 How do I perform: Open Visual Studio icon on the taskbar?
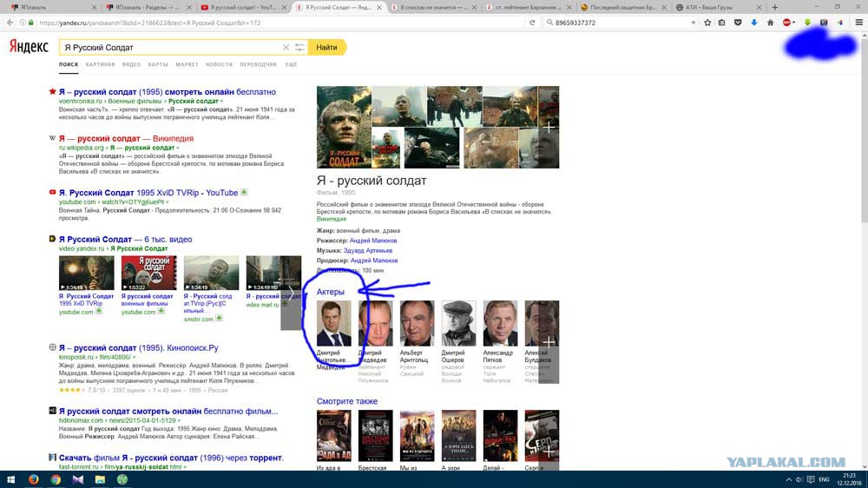tap(77, 479)
